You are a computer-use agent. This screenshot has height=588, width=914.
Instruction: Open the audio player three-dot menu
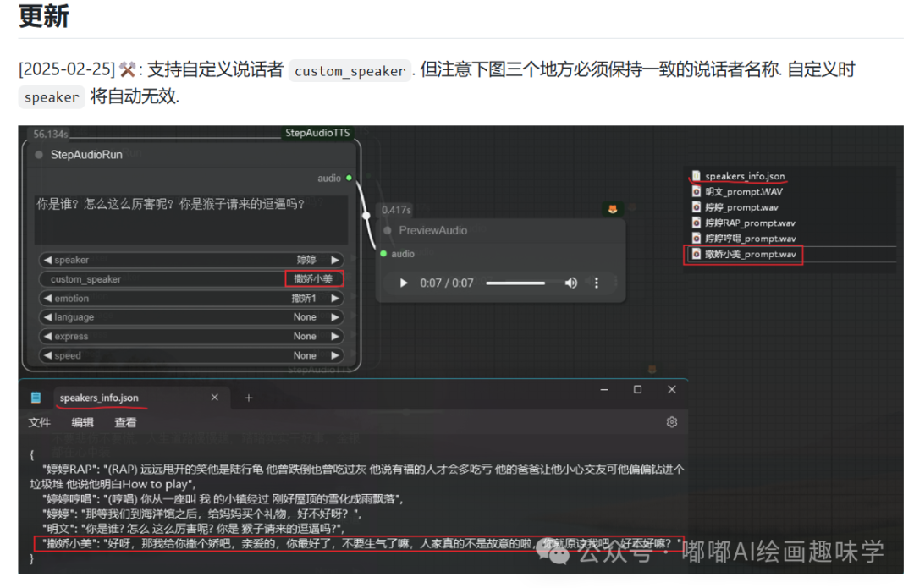[x=597, y=283]
